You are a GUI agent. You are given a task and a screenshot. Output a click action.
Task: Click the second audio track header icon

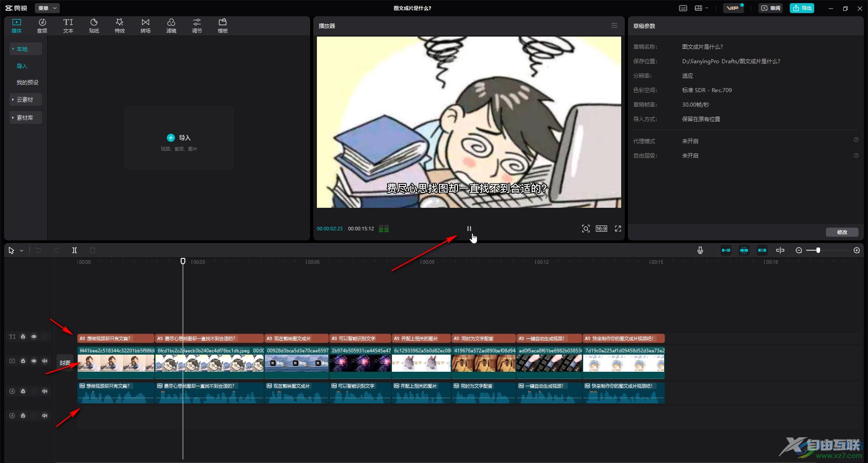(12, 416)
